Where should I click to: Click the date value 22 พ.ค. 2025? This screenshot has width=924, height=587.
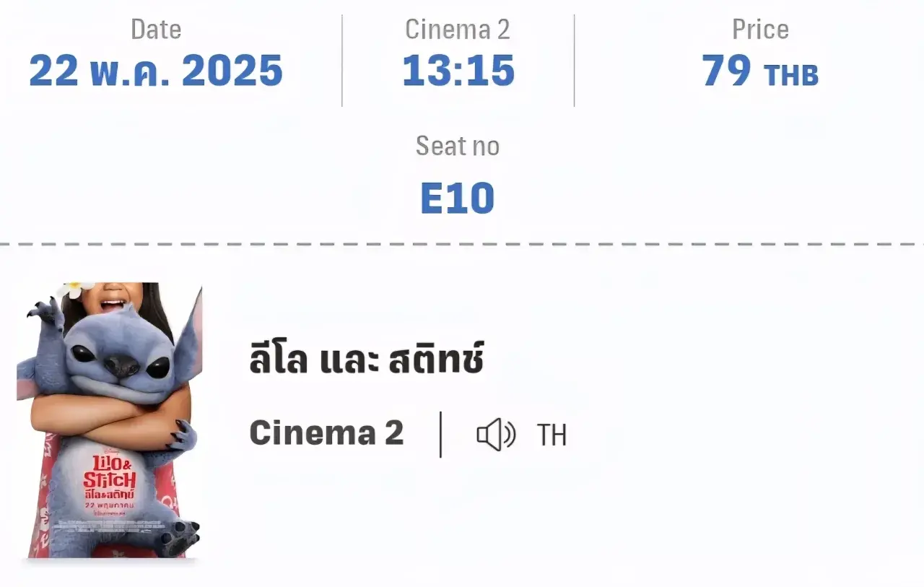(156, 71)
